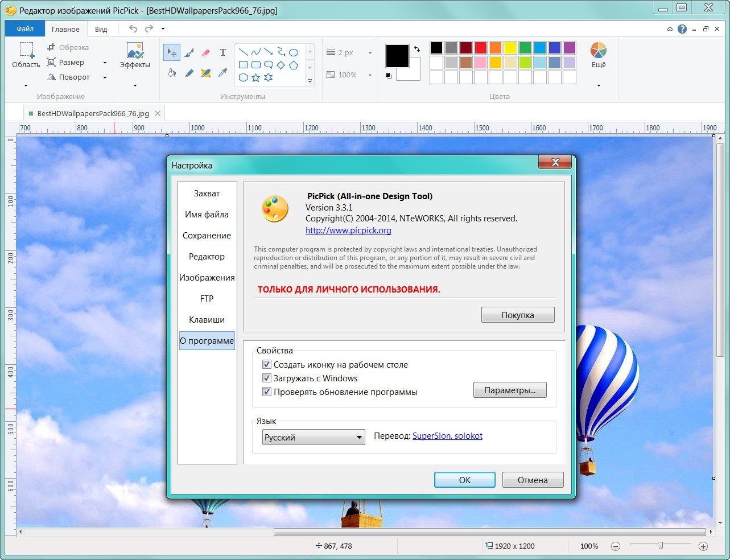Click the Отмена button

click(533, 480)
